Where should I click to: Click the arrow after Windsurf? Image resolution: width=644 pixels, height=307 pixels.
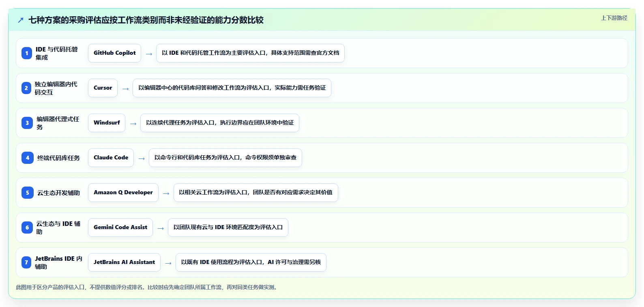[x=133, y=124]
